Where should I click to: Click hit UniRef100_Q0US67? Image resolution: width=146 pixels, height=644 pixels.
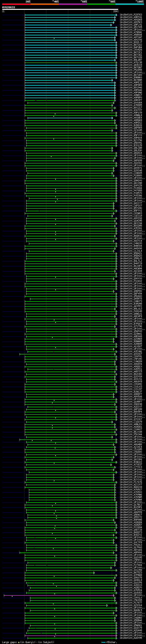tap(131, 354)
